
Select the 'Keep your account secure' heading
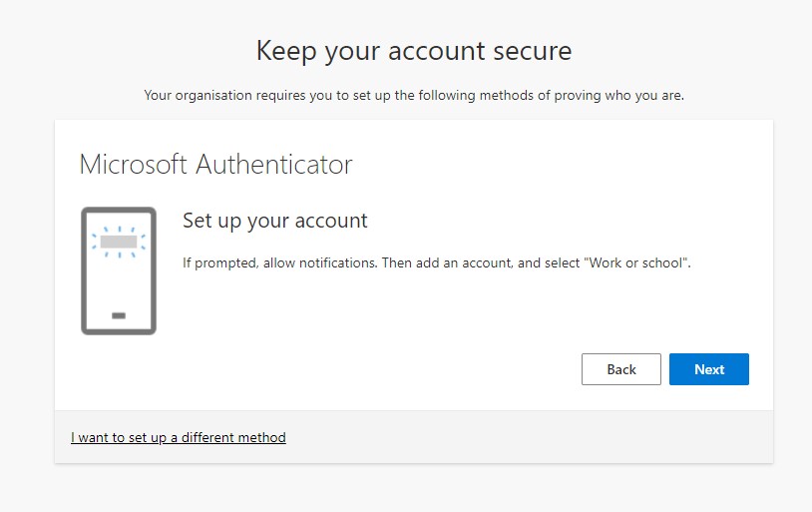click(x=414, y=51)
